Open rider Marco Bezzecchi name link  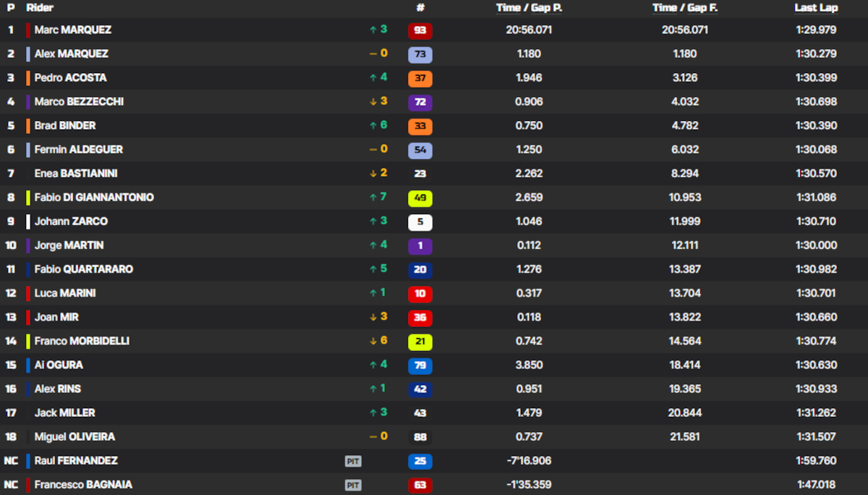coord(79,102)
